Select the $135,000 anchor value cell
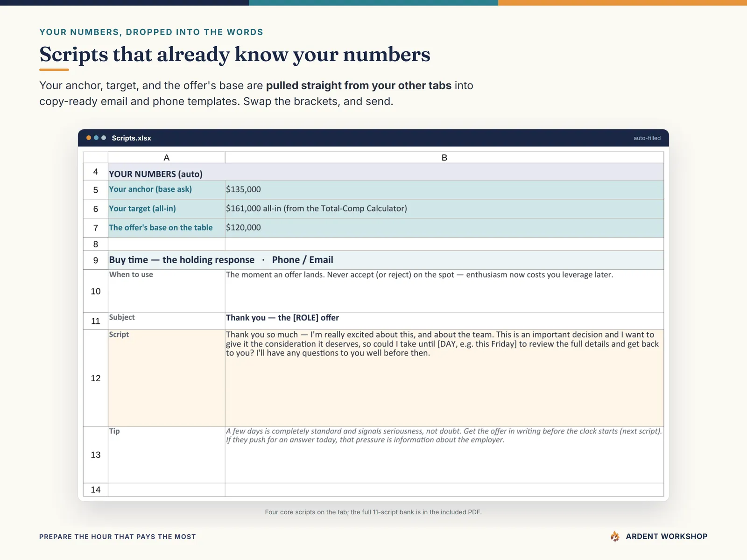 (x=444, y=190)
